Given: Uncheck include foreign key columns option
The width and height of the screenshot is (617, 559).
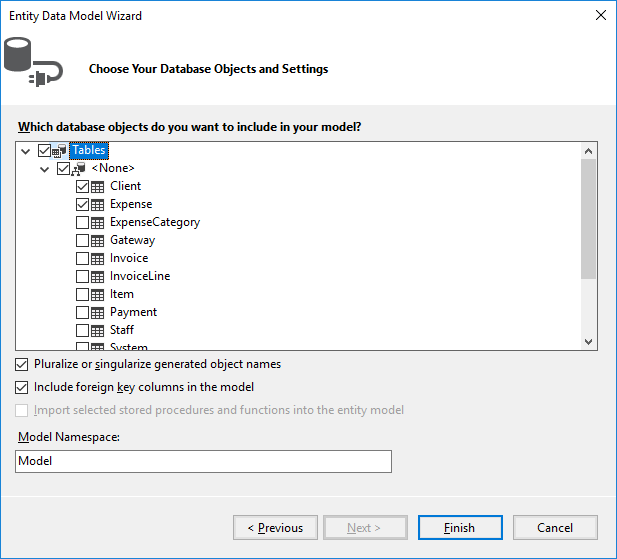Looking at the screenshot, I should (23, 387).
